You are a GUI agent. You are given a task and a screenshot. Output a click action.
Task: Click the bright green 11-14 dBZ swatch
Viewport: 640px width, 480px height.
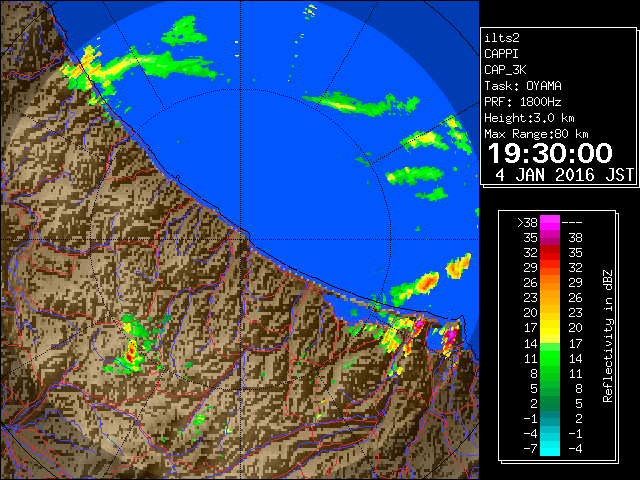(550, 358)
